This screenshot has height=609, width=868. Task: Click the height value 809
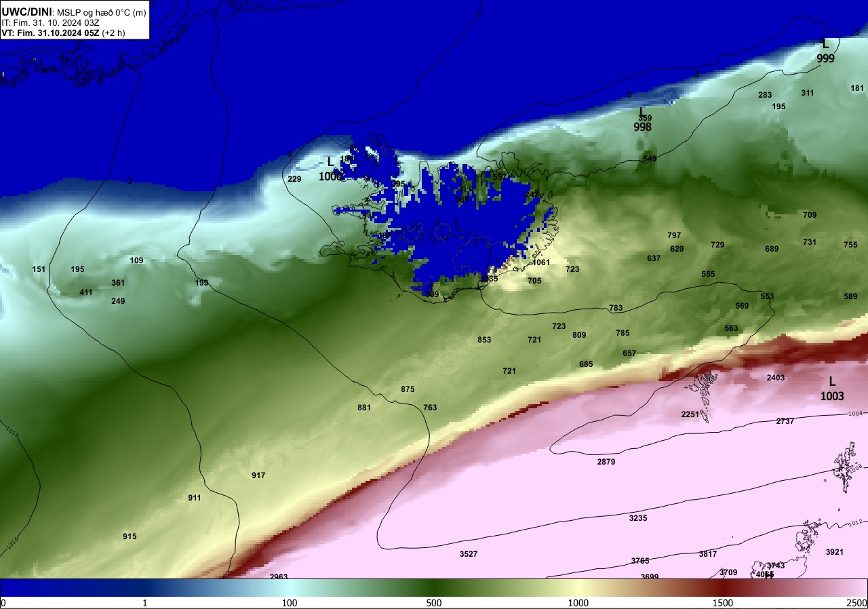pos(579,335)
